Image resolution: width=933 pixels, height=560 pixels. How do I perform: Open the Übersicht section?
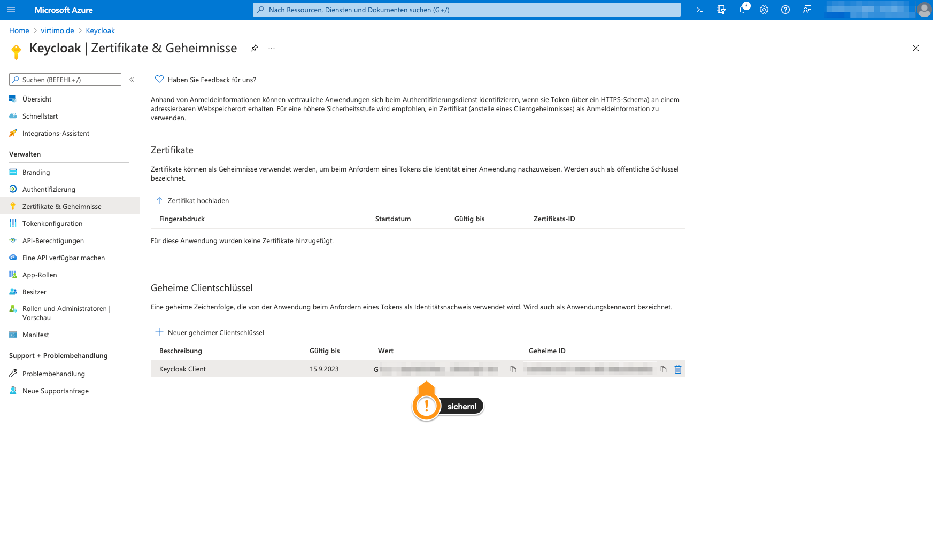tap(36, 99)
